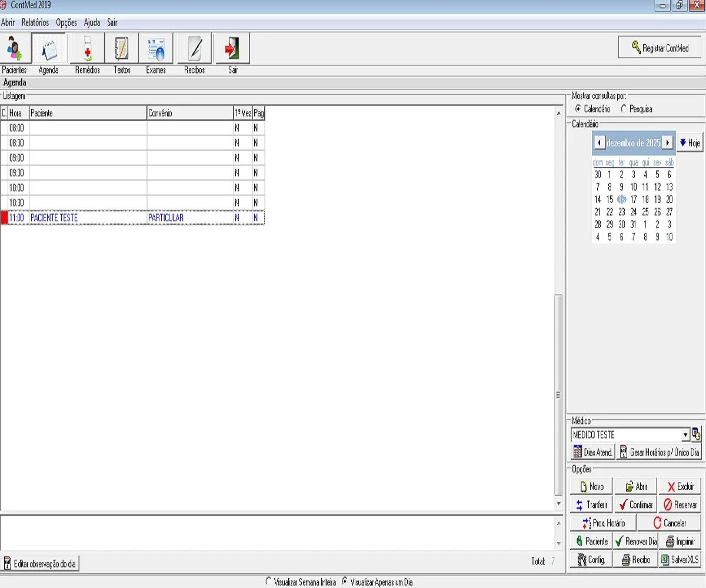Image resolution: width=706 pixels, height=588 pixels.
Task: Click the red status marker at 11:00
Action: (4, 218)
